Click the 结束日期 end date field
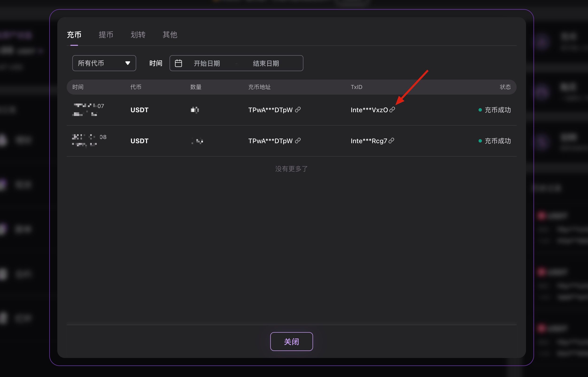This screenshot has height=377, width=588. (266, 63)
